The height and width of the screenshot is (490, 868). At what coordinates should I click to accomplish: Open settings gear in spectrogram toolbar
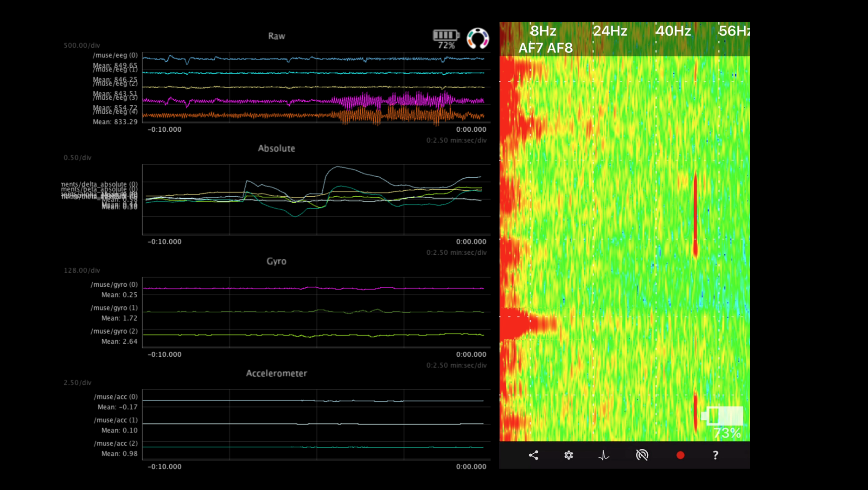coord(568,455)
